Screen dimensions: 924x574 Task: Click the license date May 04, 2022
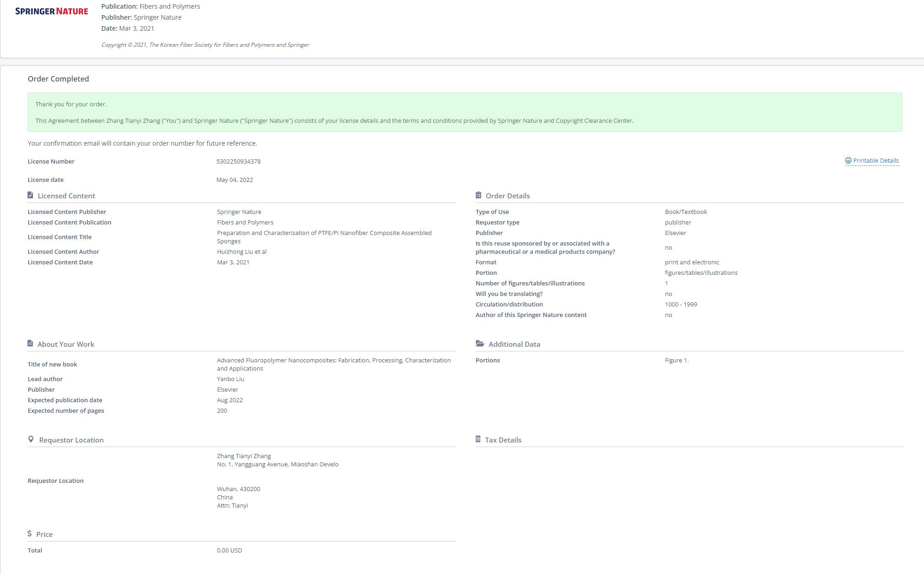(x=235, y=180)
